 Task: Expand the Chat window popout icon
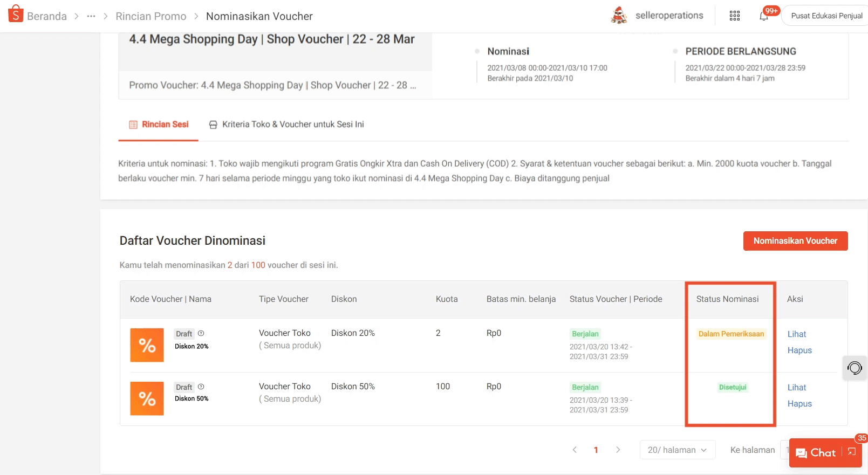click(852, 452)
